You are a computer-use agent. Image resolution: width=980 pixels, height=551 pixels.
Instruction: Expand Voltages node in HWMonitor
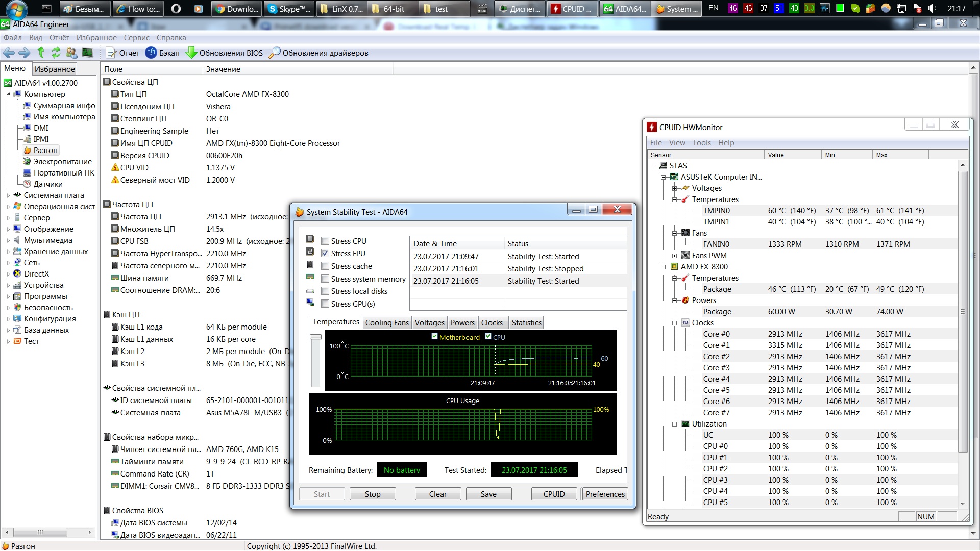674,188
